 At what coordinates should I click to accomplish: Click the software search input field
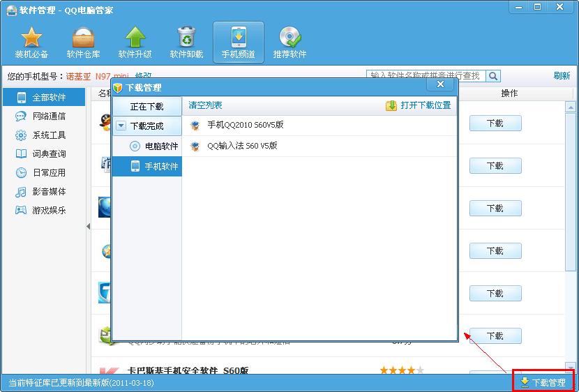click(426, 75)
